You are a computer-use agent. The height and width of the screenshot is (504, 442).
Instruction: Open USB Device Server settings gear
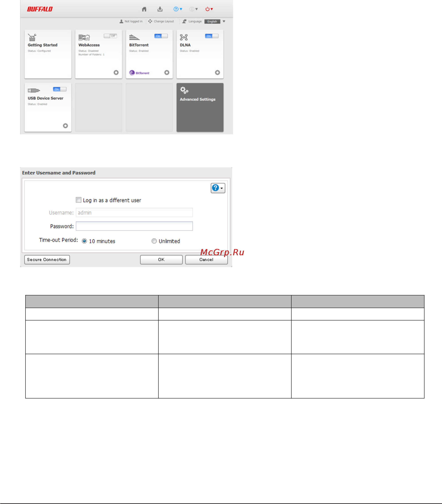[65, 126]
